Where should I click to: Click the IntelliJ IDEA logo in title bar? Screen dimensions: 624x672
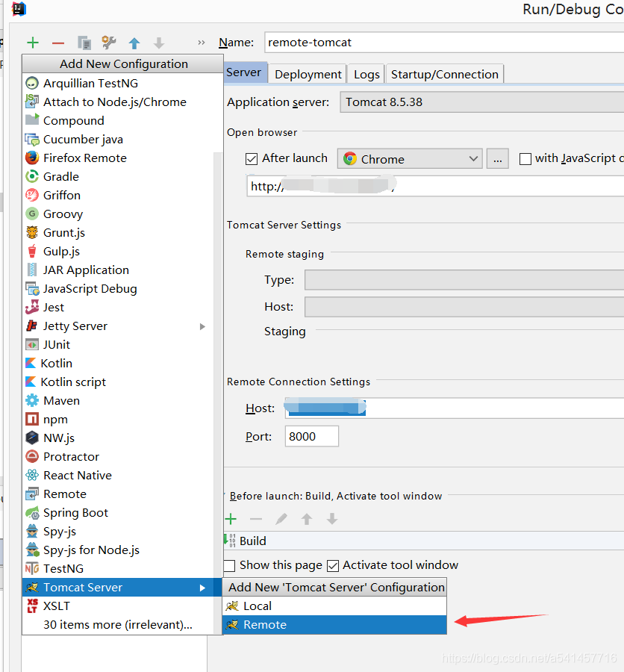[19, 8]
